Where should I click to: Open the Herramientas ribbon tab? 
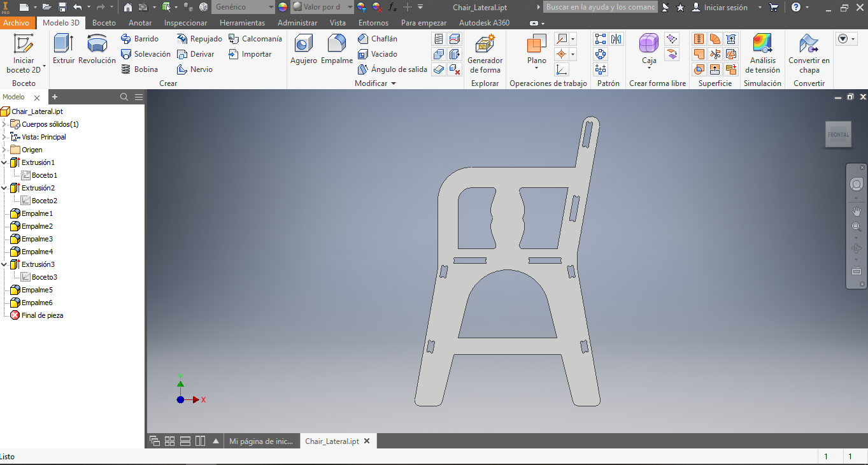pos(242,22)
